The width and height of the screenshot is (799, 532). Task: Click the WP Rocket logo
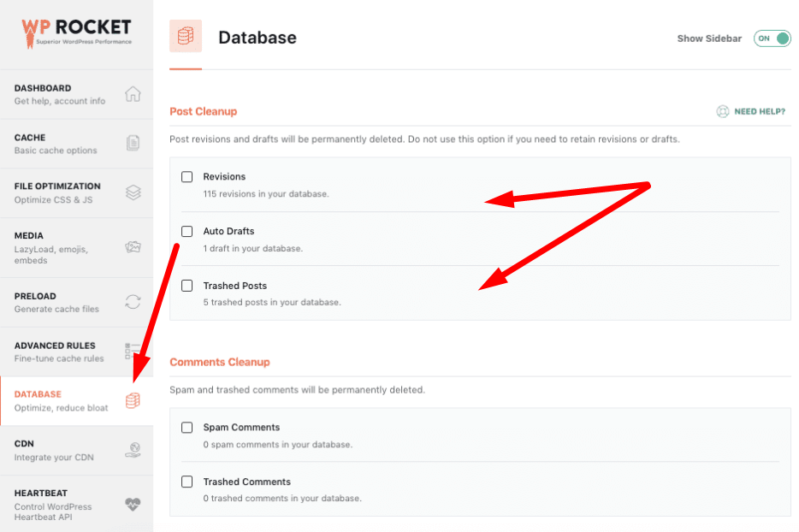pyautogui.click(x=75, y=31)
